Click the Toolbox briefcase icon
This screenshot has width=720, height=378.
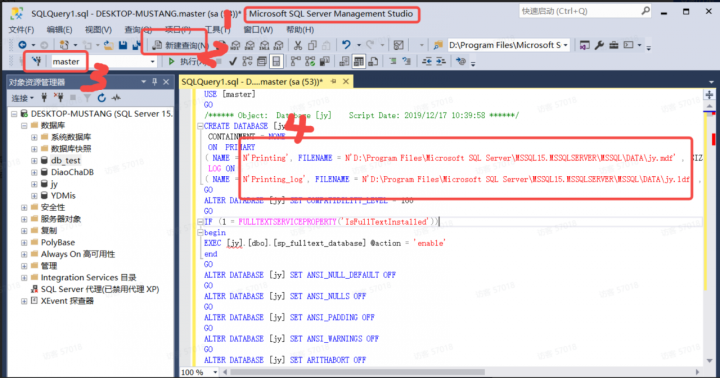[614, 45]
